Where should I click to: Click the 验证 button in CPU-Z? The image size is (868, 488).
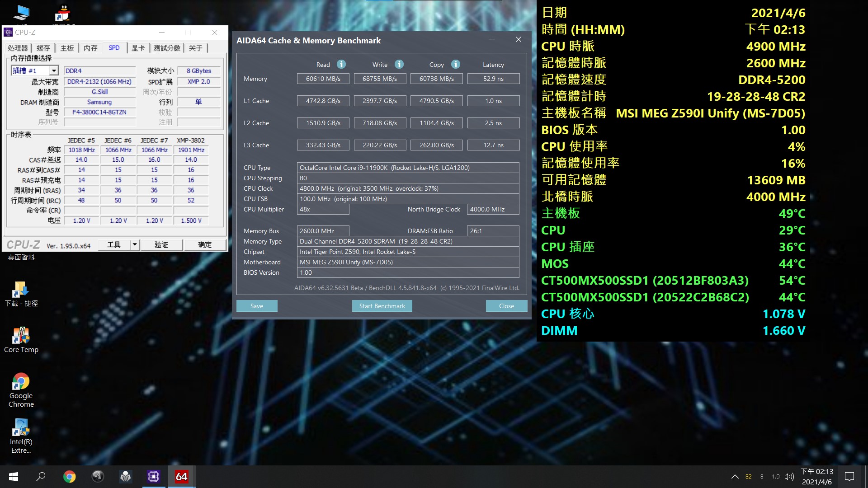(161, 244)
